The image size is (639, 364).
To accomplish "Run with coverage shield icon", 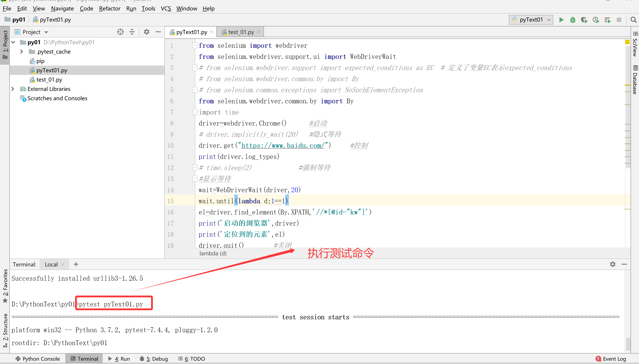I will (584, 20).
